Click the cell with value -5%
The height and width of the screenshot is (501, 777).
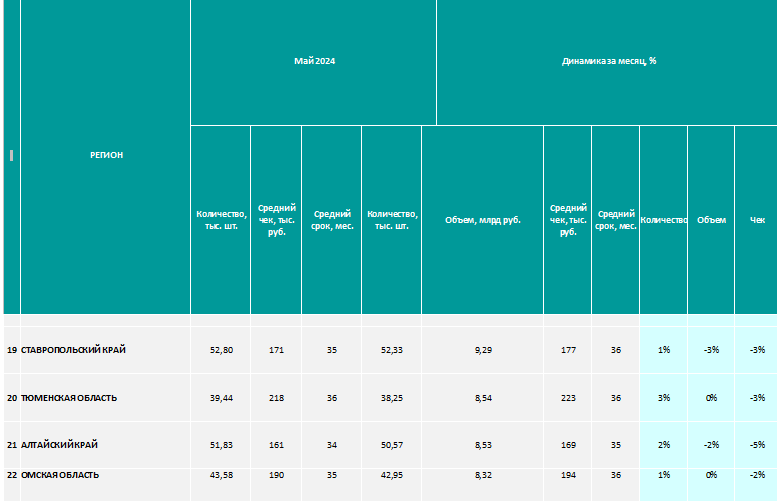tap(756, 445)
